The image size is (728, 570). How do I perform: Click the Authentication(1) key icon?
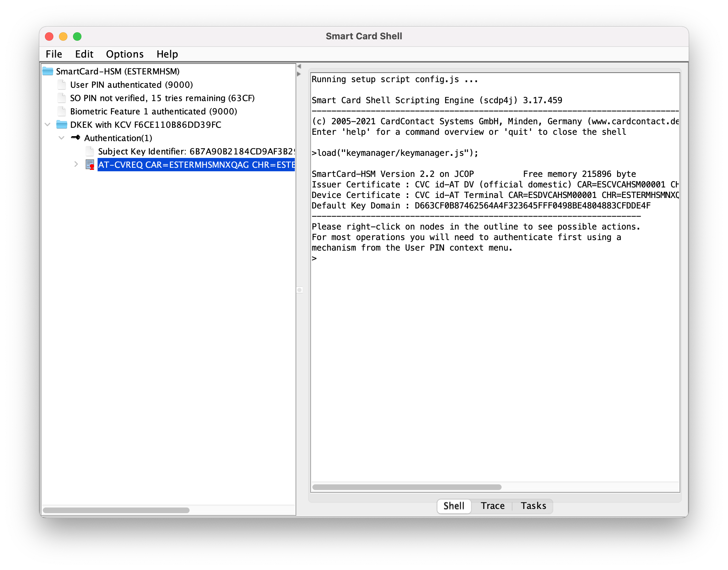point(75,138)
